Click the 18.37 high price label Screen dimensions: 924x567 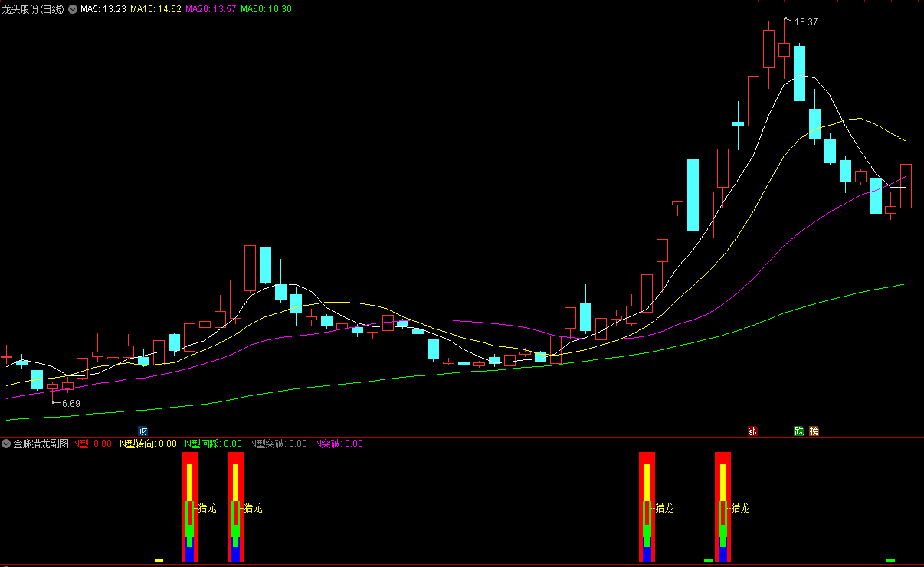(806, 22)
